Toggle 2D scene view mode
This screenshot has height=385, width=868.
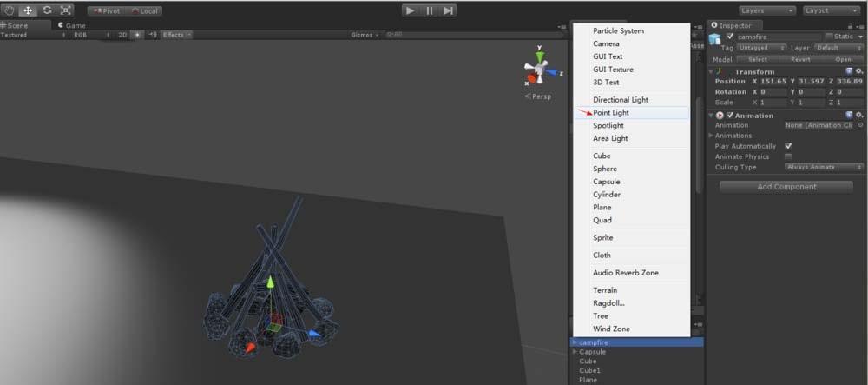coord(122,35)
